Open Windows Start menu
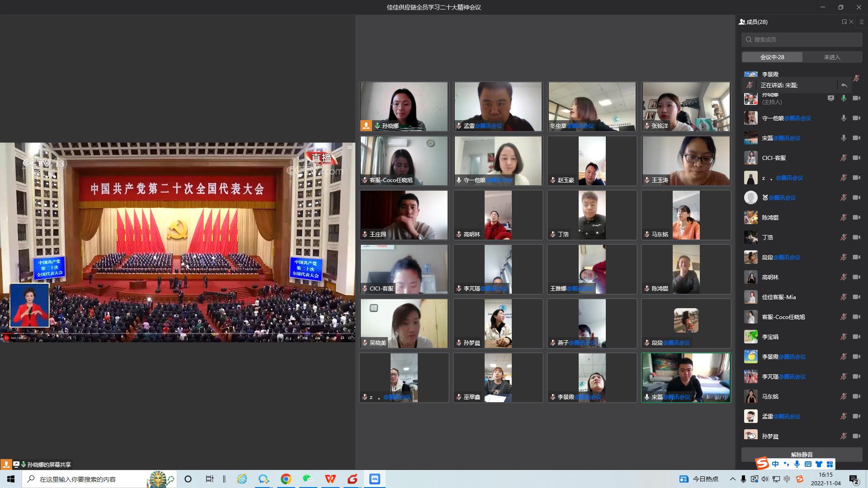 (x=11, y=479)
